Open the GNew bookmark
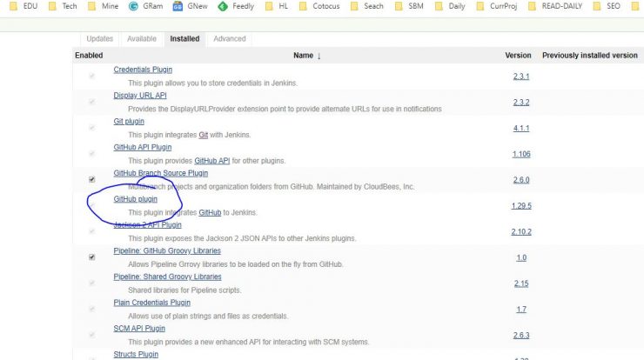Screen dimensions: 644x360 (191, 6)
